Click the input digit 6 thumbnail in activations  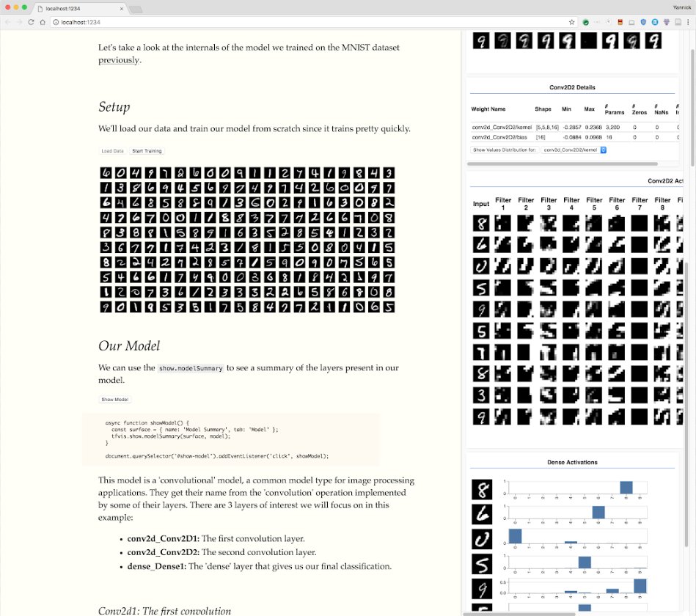pyautogui.click(x=480, y=244)
